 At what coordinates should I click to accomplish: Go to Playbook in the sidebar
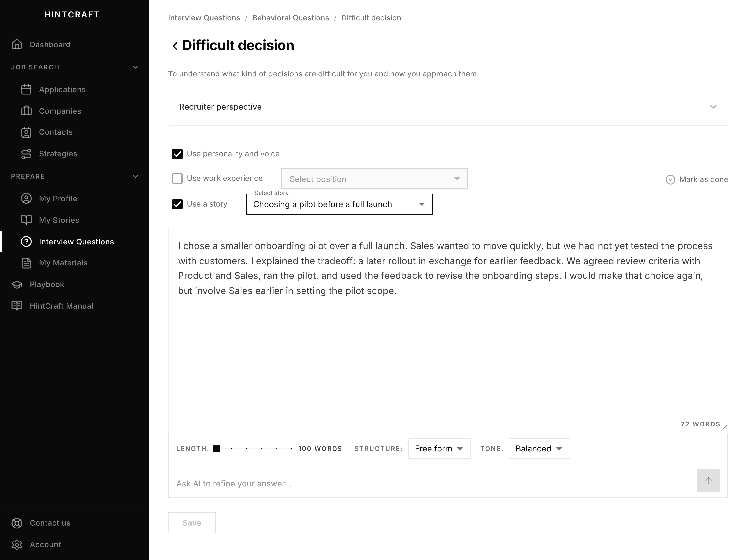tap(47, 284)
